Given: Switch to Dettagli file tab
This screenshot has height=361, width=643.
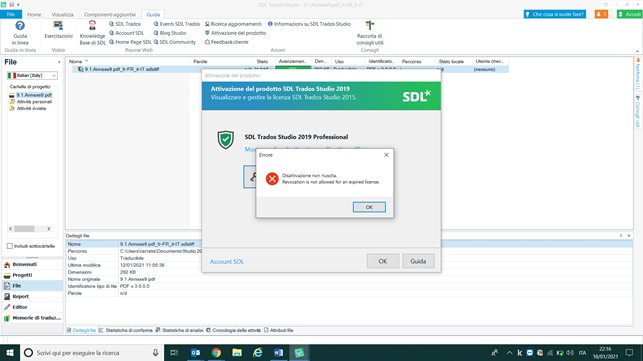Looking at the screenshot, I should [82, 330].
